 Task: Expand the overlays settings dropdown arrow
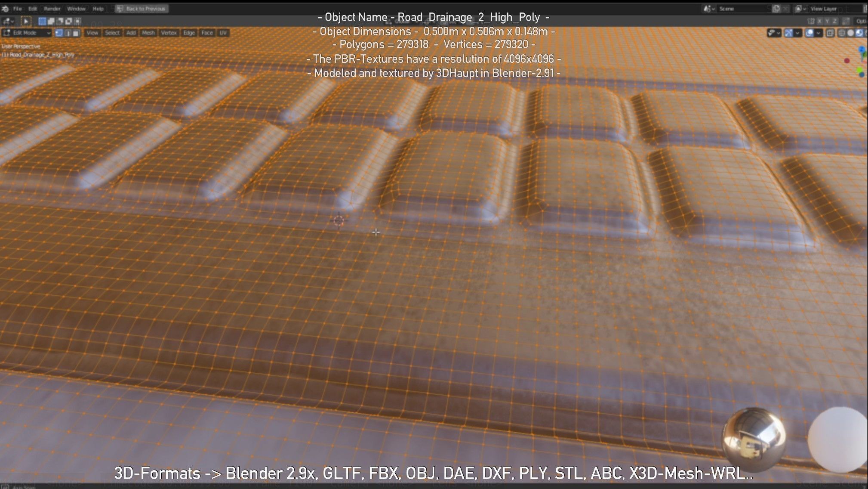818,33
